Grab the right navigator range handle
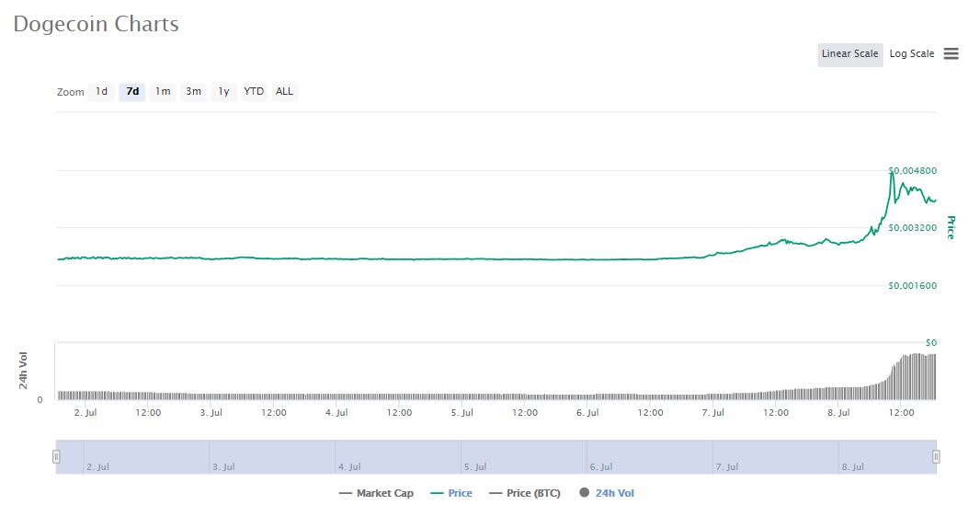The image size is (980, 505). coord(936,457)
